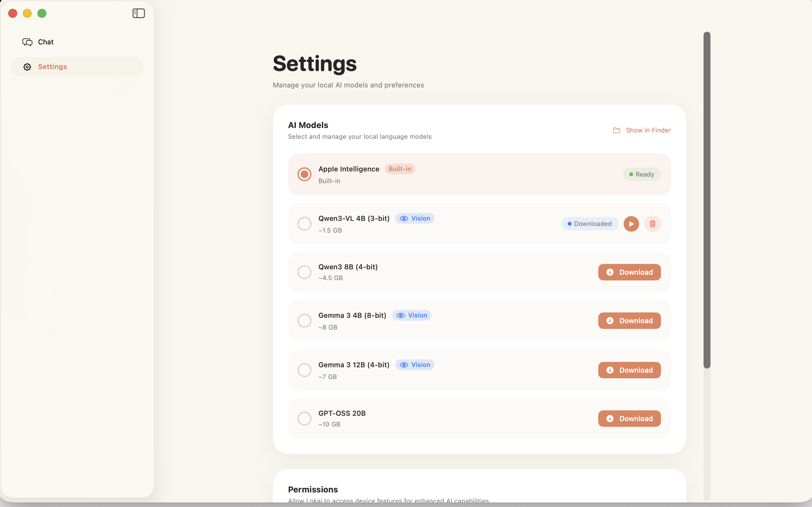This screenshot has width=812, height=507.
Task: Select Qwen3-VL 4B as active model
Action: click(x=304, y=224)
